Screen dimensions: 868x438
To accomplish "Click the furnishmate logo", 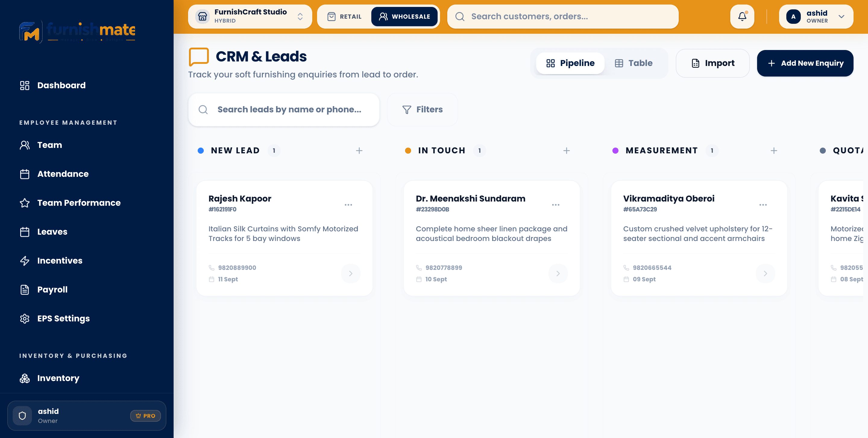I will pos(77,32).
